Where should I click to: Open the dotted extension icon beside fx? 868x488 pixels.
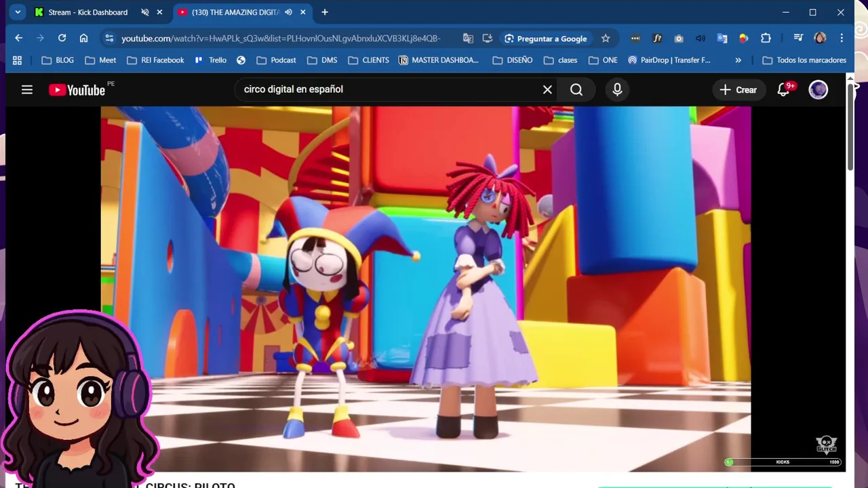coord(635,39)
